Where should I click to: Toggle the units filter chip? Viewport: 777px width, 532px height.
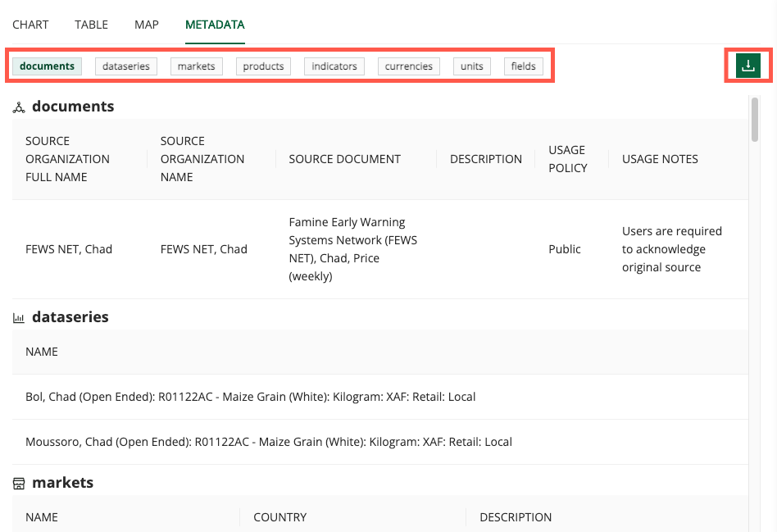point(471,66)
